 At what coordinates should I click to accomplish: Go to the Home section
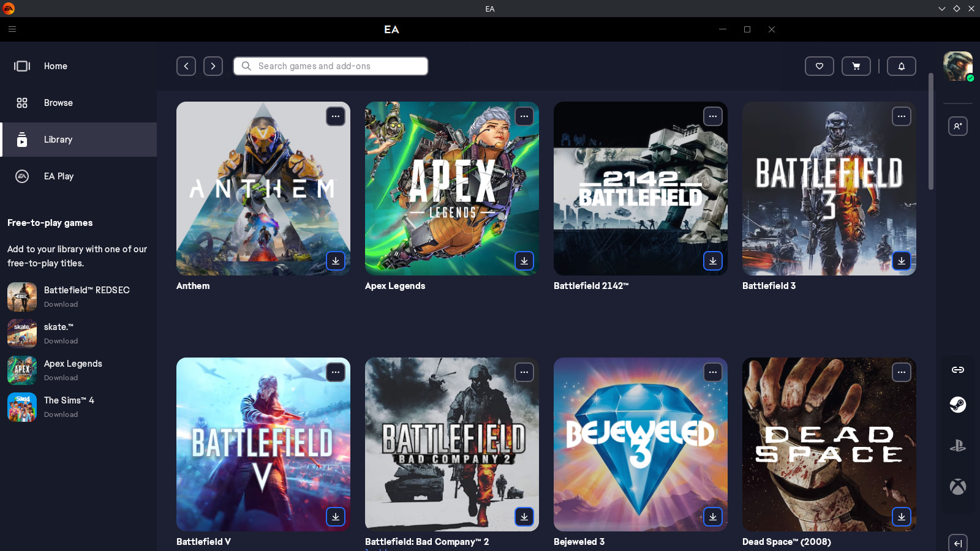pos(55,66)
